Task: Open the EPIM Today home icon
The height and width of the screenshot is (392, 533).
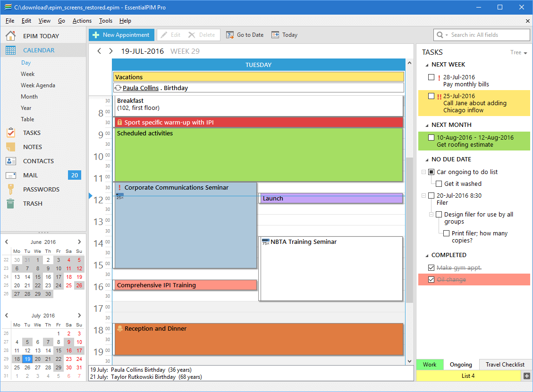Action: pyautogui.click(x=11, y=36)
